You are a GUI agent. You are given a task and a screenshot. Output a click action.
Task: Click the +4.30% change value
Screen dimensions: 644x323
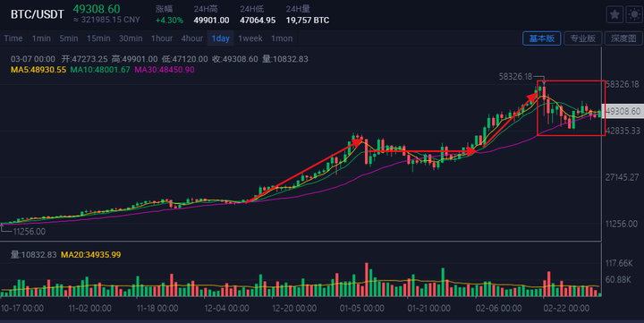coord(169,21)
